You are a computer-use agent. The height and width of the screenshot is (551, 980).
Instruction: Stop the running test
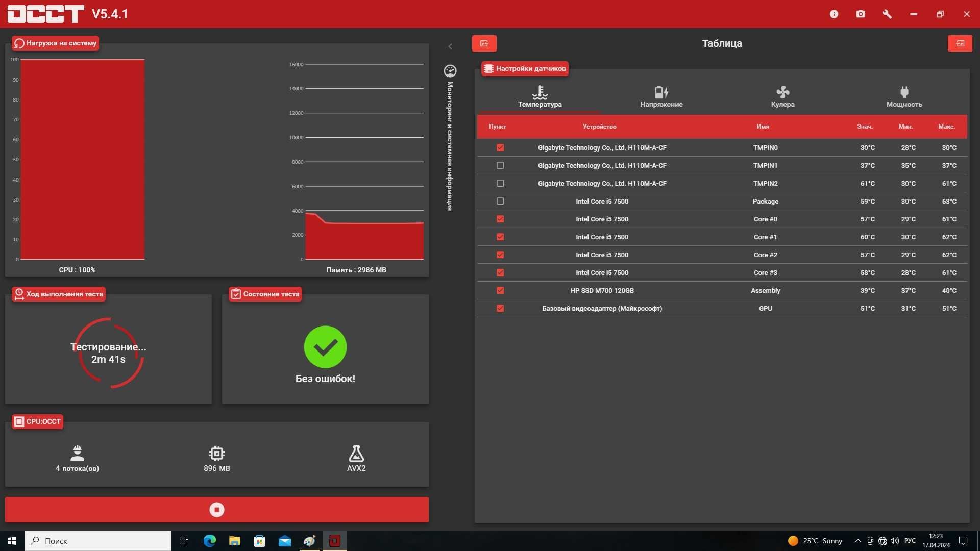[217, 510]
